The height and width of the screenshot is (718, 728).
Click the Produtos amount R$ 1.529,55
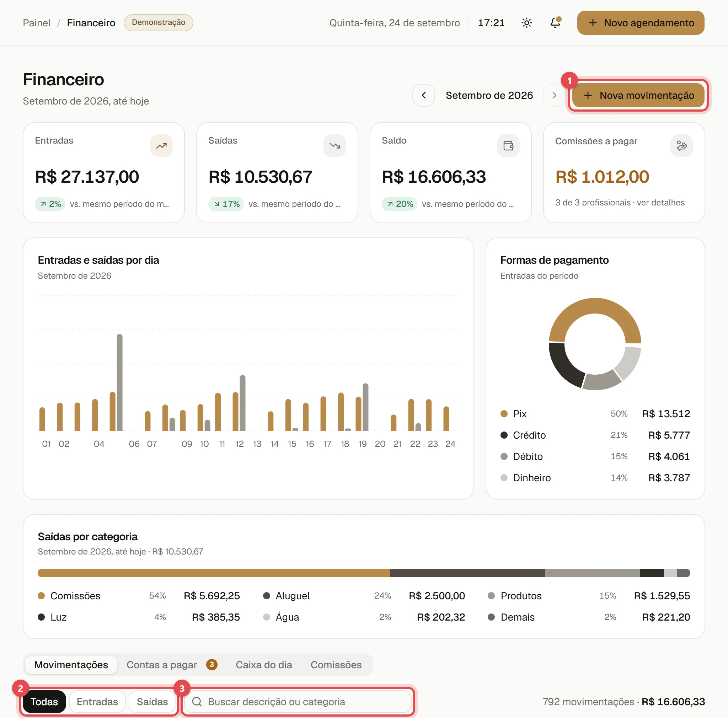click(x=662, y=596)
